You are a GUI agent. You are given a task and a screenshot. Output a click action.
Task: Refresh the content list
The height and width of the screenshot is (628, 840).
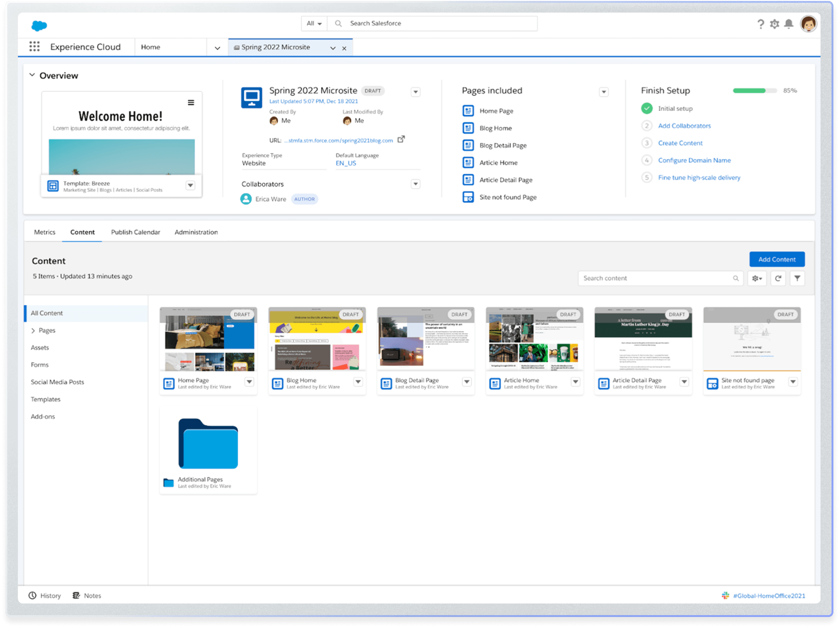(x=778, y=278)
